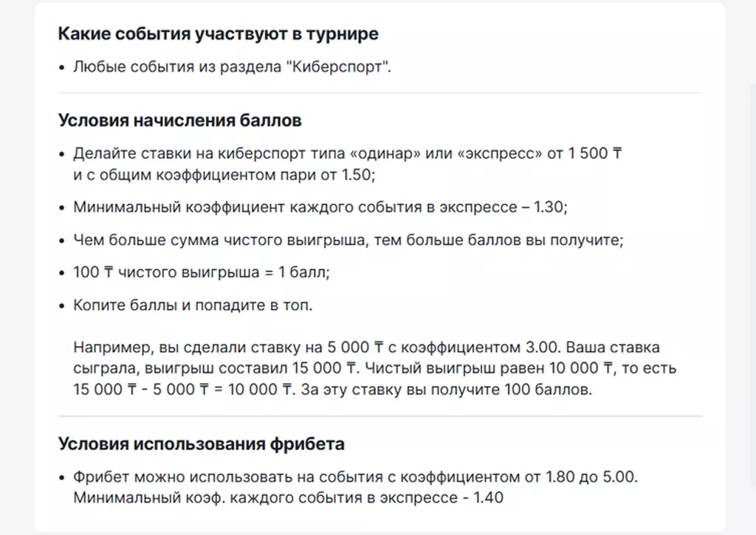Click the line ending "вы получите 100 баллов"

click(333, 390)
